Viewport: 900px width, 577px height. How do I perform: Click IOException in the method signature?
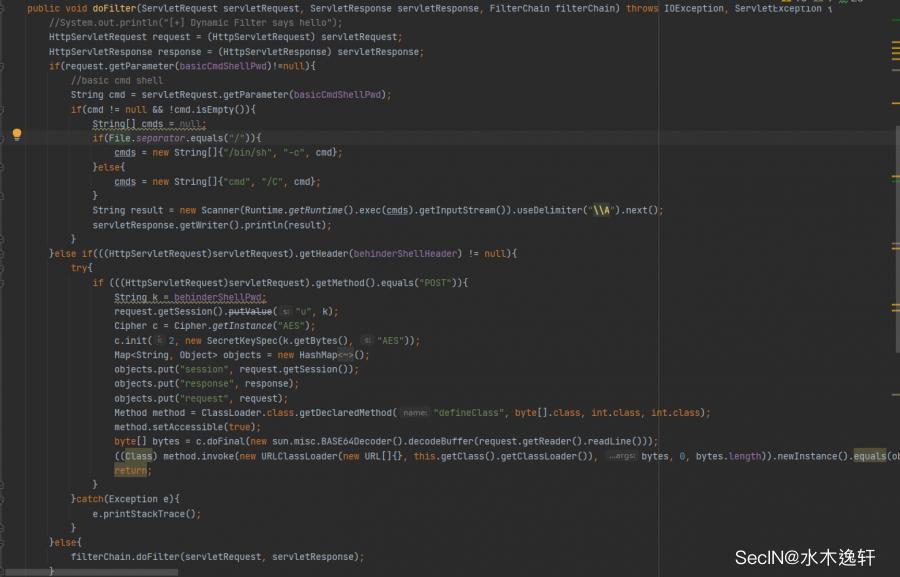point(694,9)
